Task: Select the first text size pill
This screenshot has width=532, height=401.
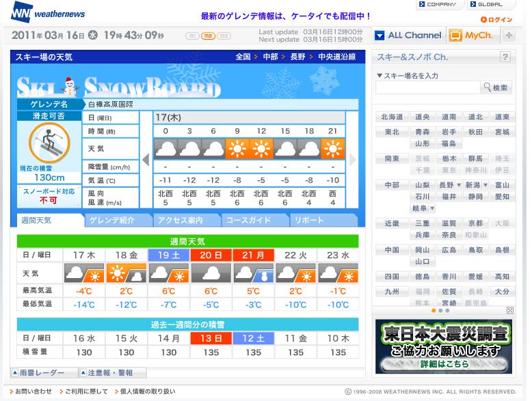Action: pyautogui.click(x=192, y=36)
